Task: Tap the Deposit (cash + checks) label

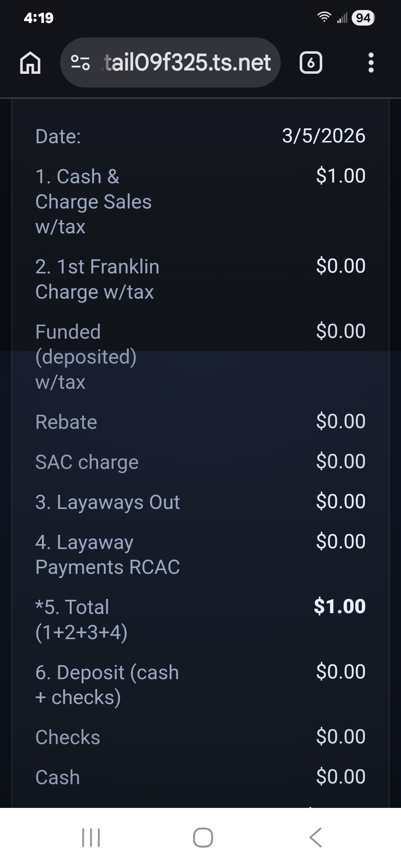Action: [x=107, y=685]
